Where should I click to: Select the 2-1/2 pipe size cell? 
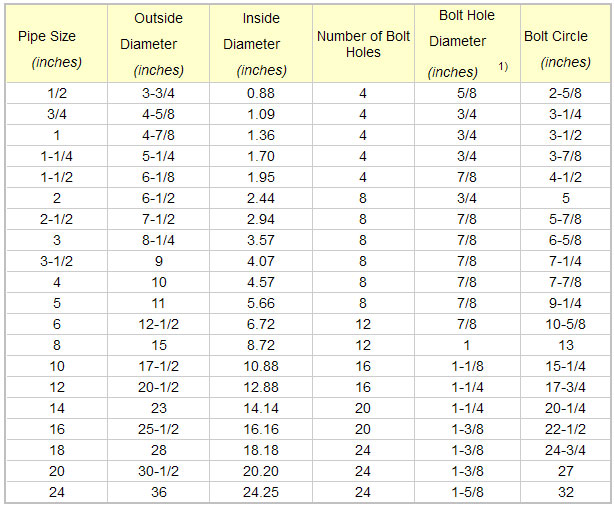tap(56, 219)
